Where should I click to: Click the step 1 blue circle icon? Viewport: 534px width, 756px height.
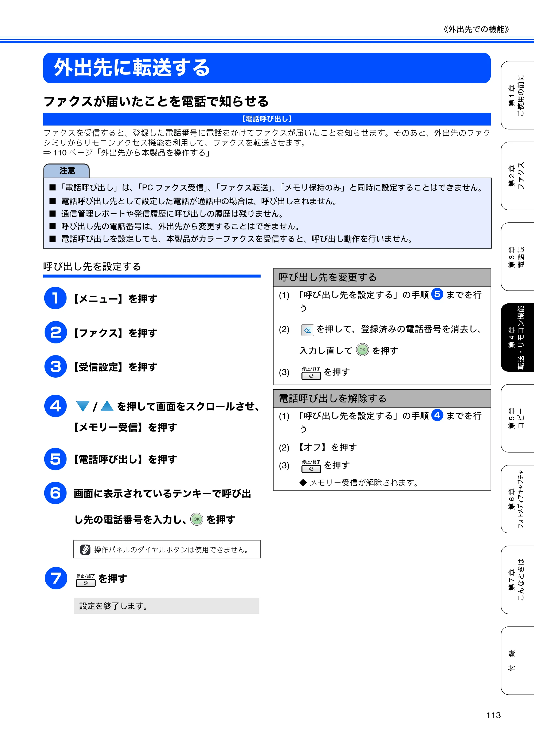click(x=55, y=298)
